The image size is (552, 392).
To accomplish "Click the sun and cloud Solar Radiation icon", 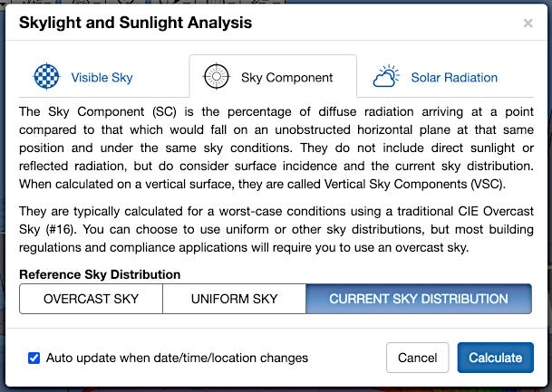I will tap(386, 77).
